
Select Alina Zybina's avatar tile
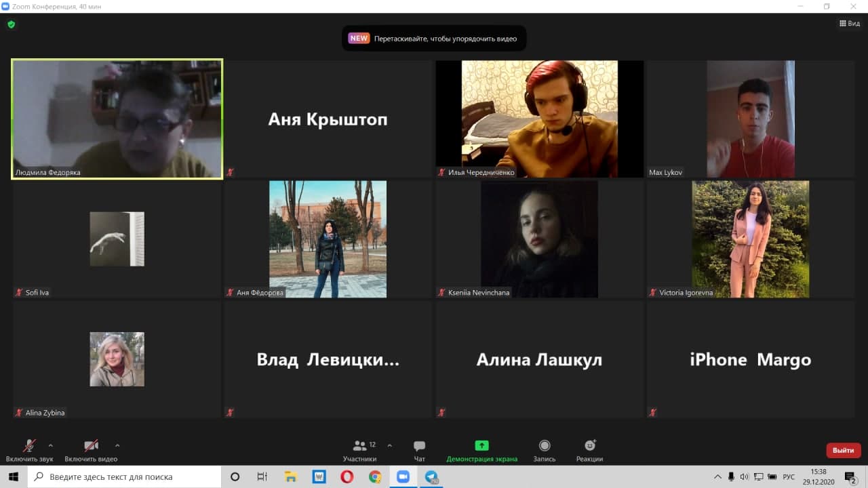[117, 359]
